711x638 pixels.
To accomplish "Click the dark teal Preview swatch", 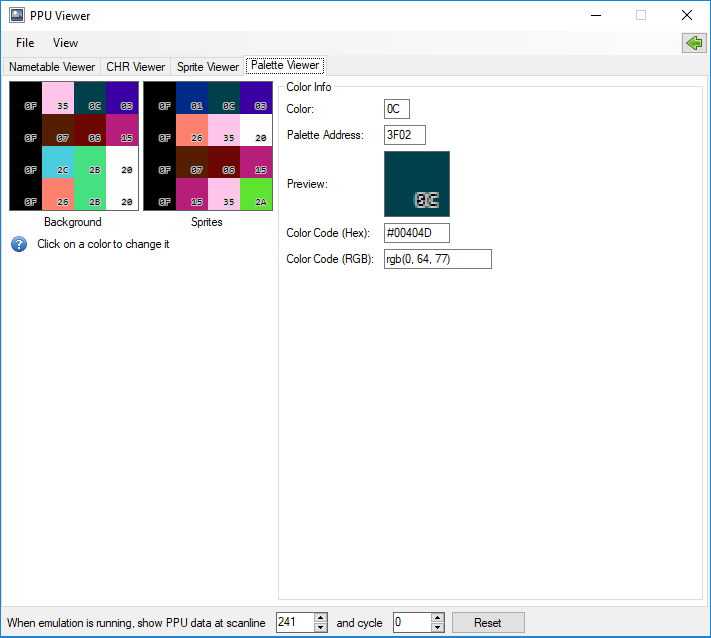I will [417, 184].
